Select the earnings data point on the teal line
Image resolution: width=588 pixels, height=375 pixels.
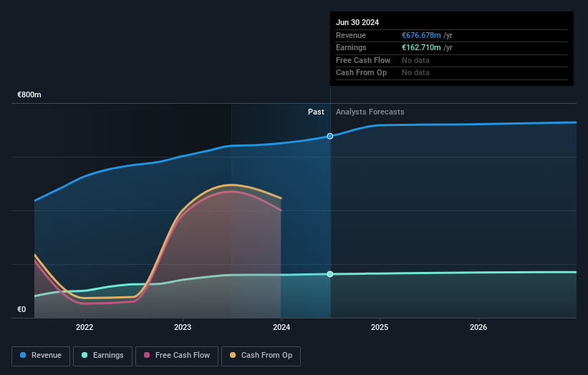[330, 274]
